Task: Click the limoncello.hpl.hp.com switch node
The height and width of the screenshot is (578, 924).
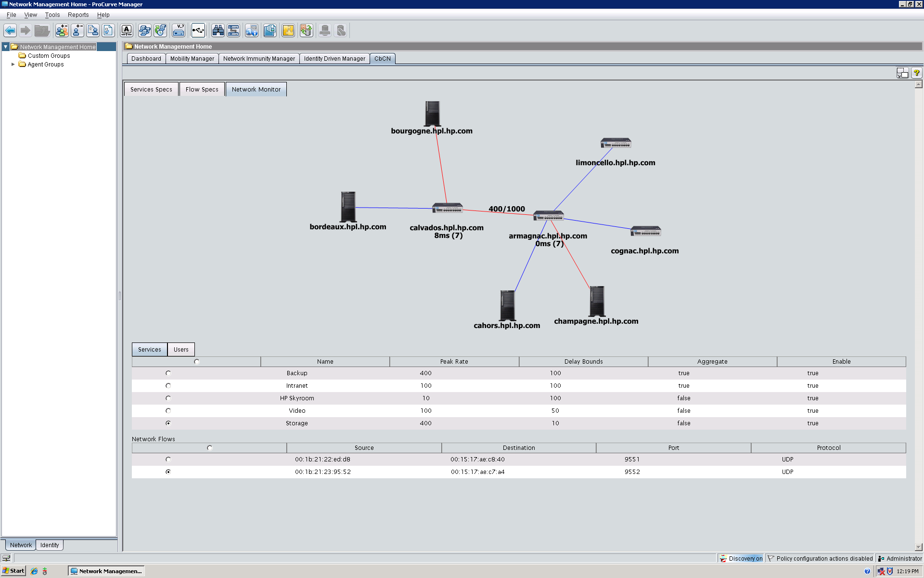Action: tap(616, 143)
